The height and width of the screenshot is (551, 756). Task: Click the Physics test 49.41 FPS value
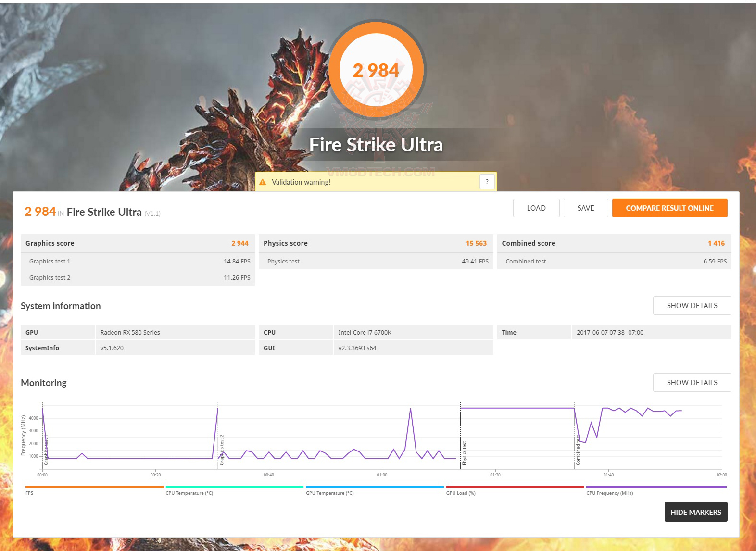(475, 262)
